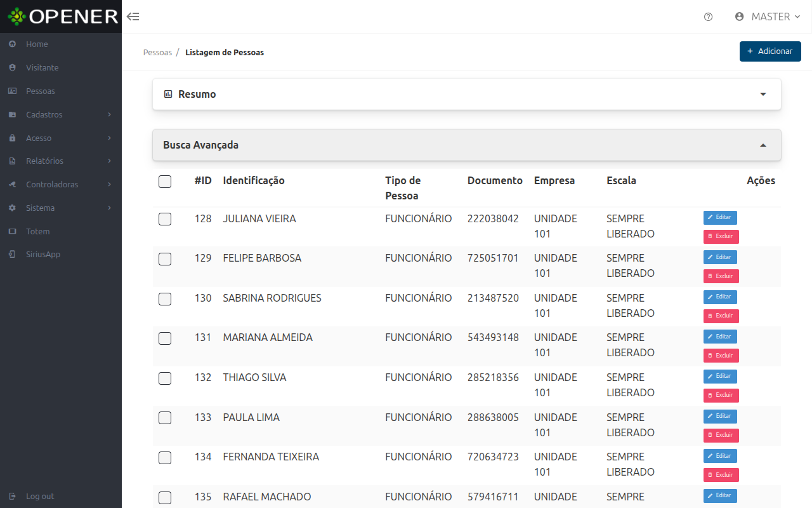Expand the Cadastros submenu chevron
This screenshot has width=812, height=508.
tap(109, 114)
